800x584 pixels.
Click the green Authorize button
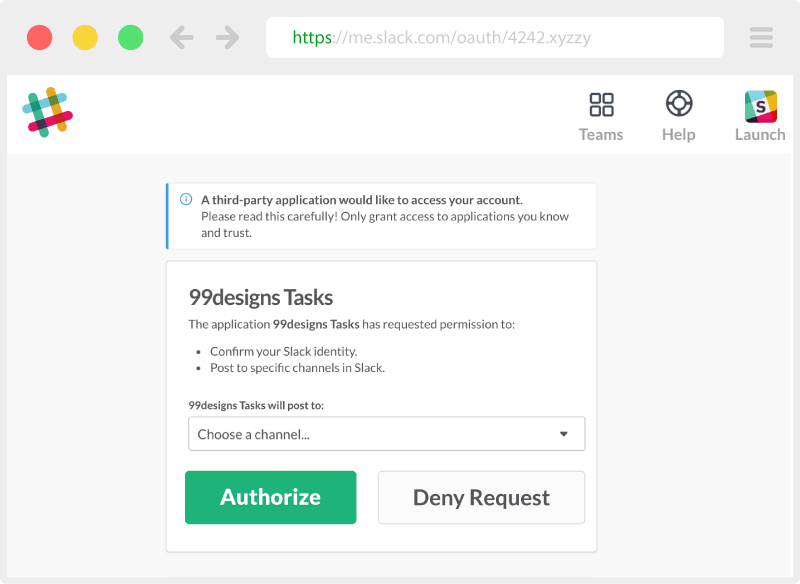(x=270, y=497)
